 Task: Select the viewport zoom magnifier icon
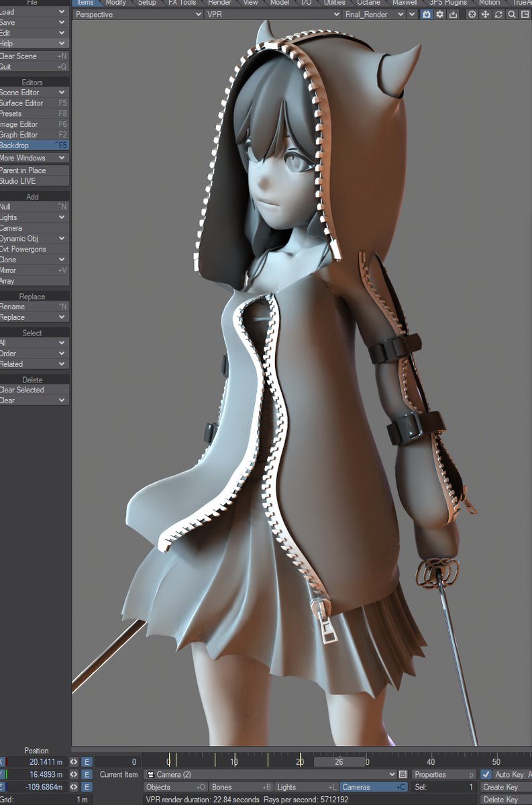[512, 14]
